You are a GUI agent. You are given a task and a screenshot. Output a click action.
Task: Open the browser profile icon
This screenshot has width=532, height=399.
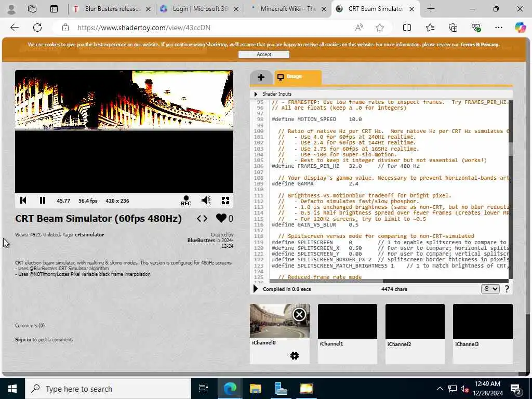11,9
